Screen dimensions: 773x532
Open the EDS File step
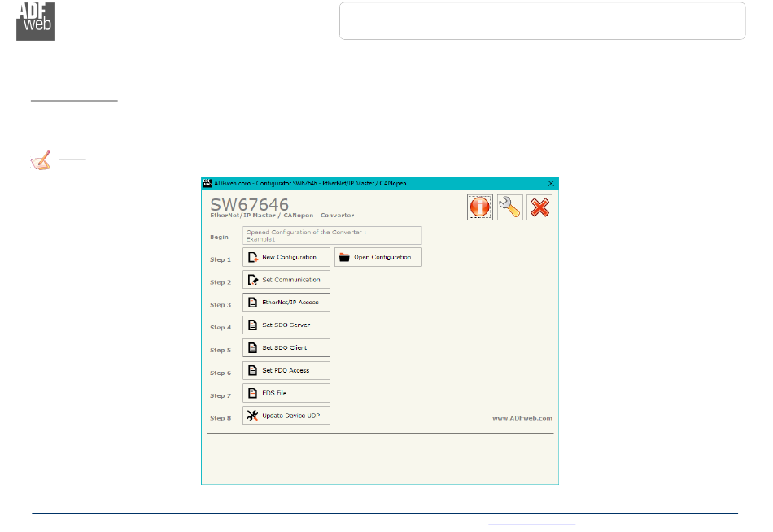pyautogui.click(x=286, y=393)
